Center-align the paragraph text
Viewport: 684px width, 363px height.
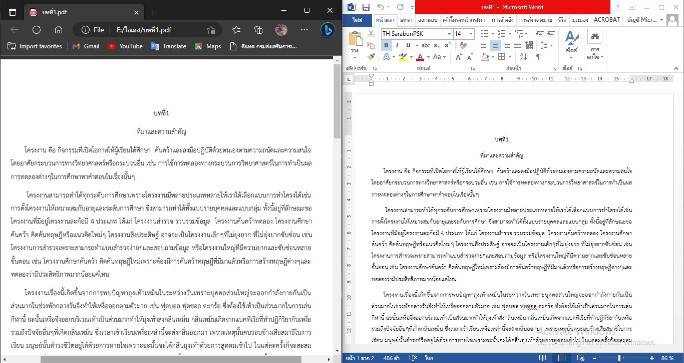point(495,45)
